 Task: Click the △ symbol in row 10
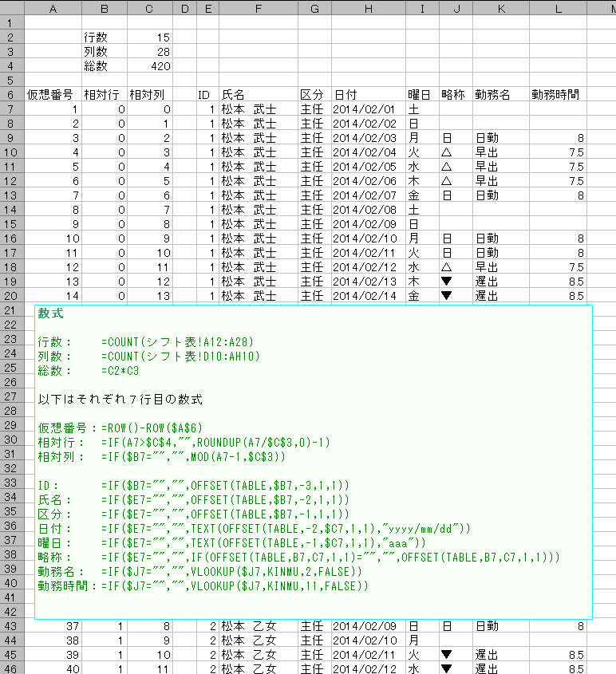[447, 152]
